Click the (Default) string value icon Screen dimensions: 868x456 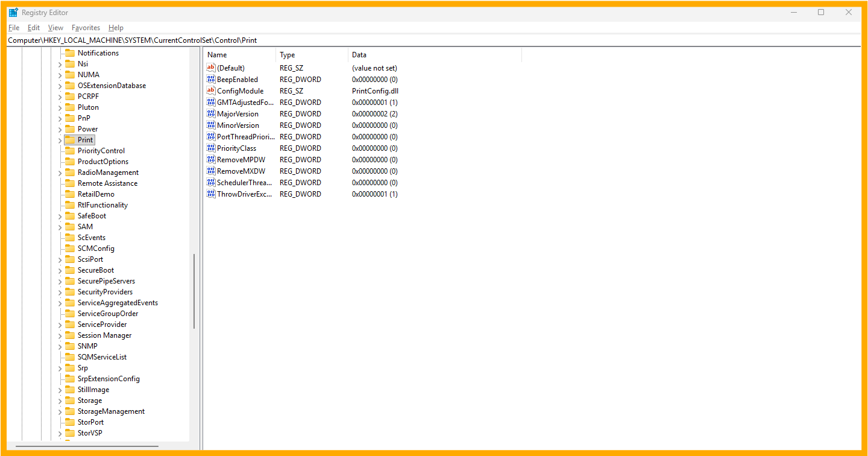coord(211,68)
